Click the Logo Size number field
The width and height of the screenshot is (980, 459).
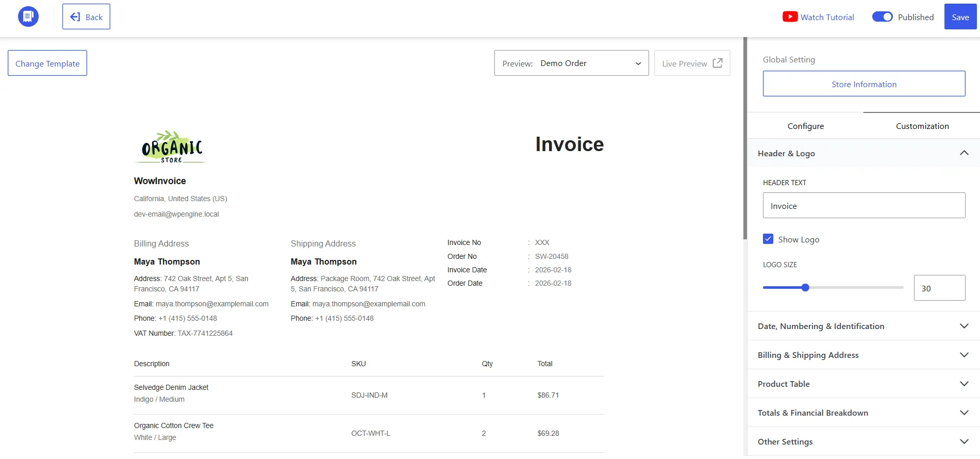click(x=939, y=288)
